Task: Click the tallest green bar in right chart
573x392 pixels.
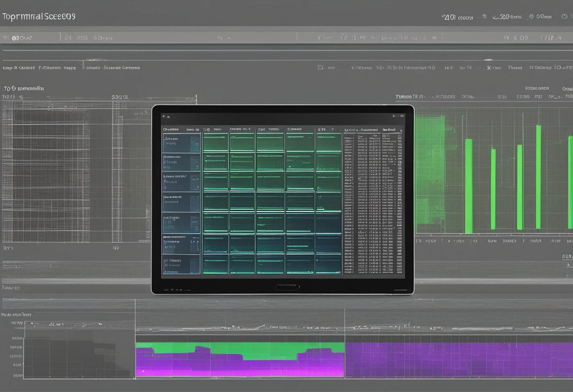Action: pyautogui.click(x=538, y=177)
